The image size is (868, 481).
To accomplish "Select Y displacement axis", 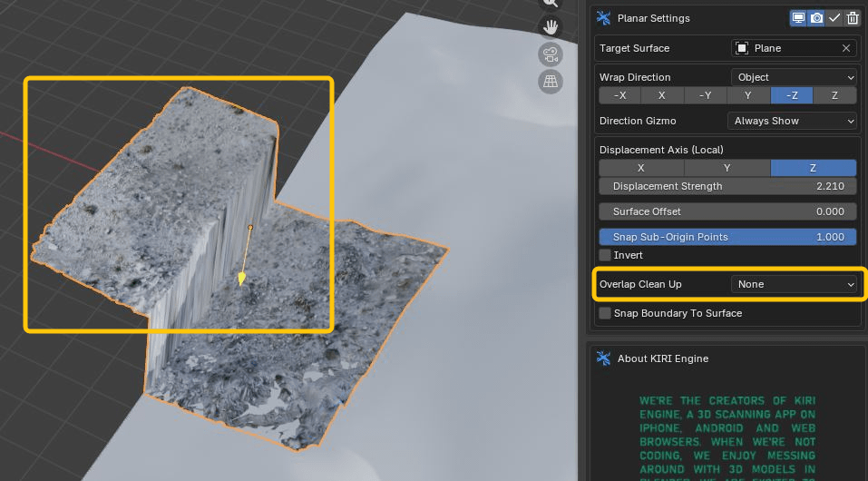I will (727, 168).
